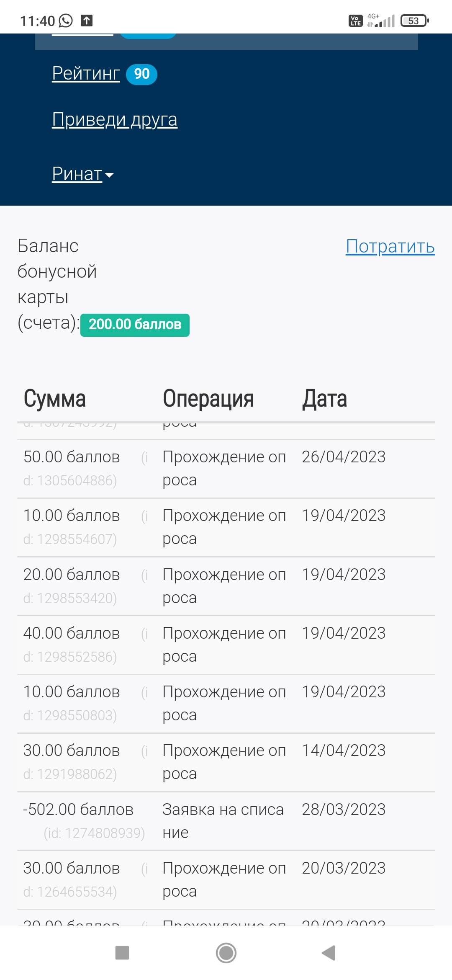Expand the Ринат user dropdown
Screen dimensions: 452x980
click(x=83, y=173)
